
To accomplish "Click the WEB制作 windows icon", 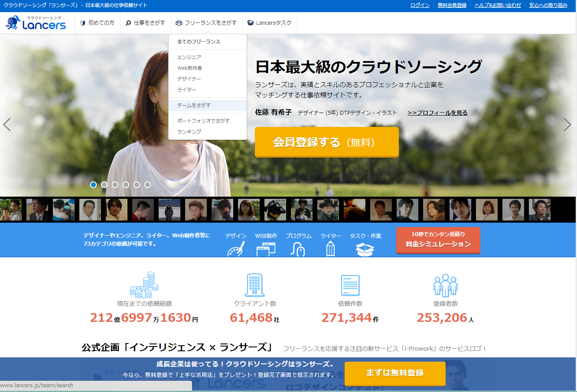I will pos(266,249).
